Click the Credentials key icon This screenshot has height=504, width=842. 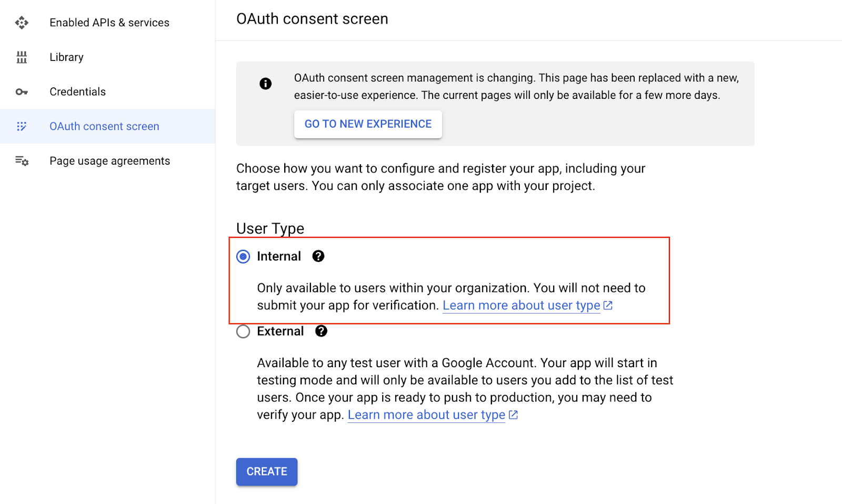point(22,92)
